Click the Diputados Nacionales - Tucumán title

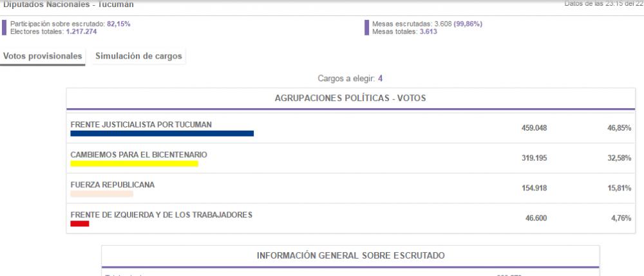coord(69,5)
